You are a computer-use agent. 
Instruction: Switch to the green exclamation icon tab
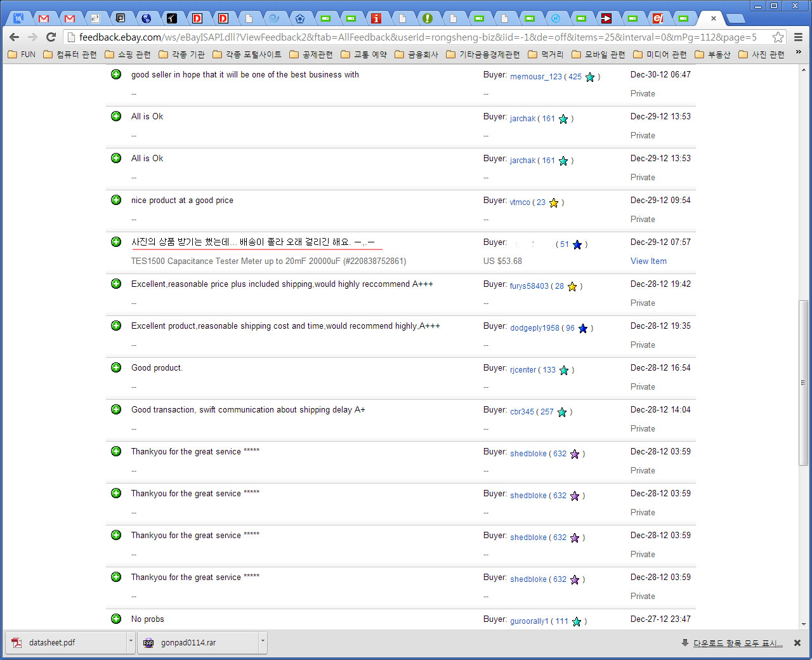(x=428, y=18)
